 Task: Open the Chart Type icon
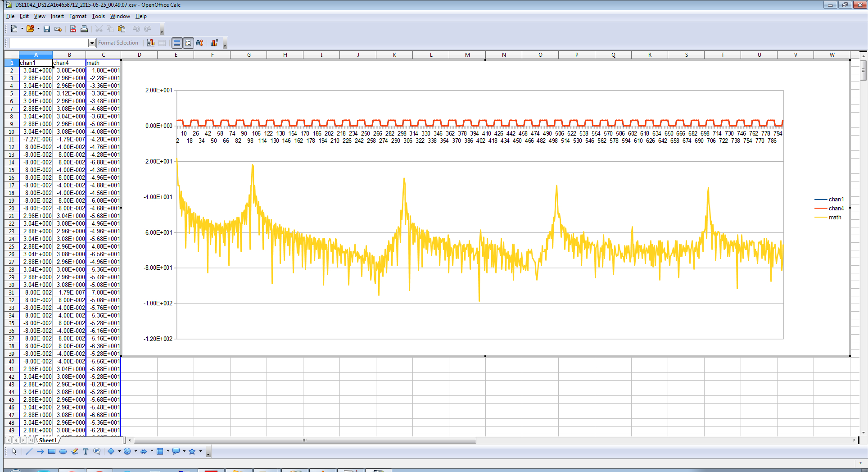(151, 43)
